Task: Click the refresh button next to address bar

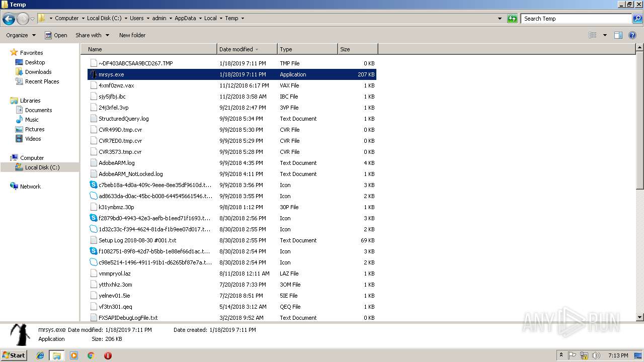Action: (512, 19)
